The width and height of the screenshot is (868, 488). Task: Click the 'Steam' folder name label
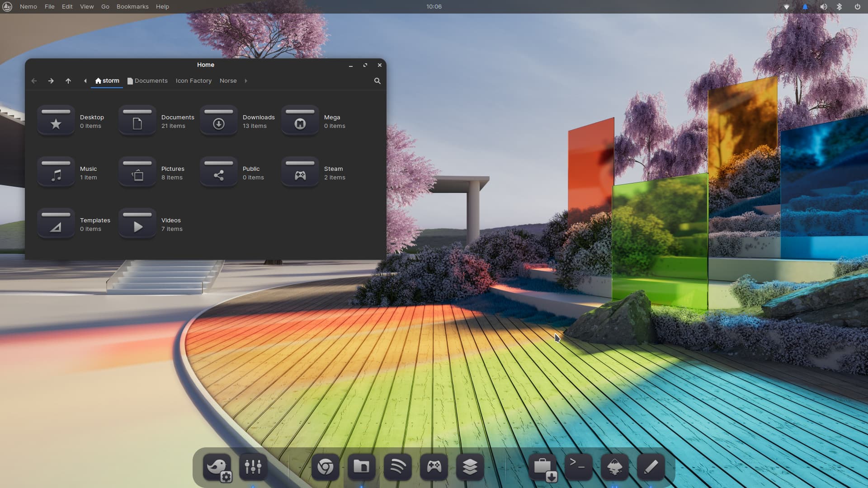333,169
